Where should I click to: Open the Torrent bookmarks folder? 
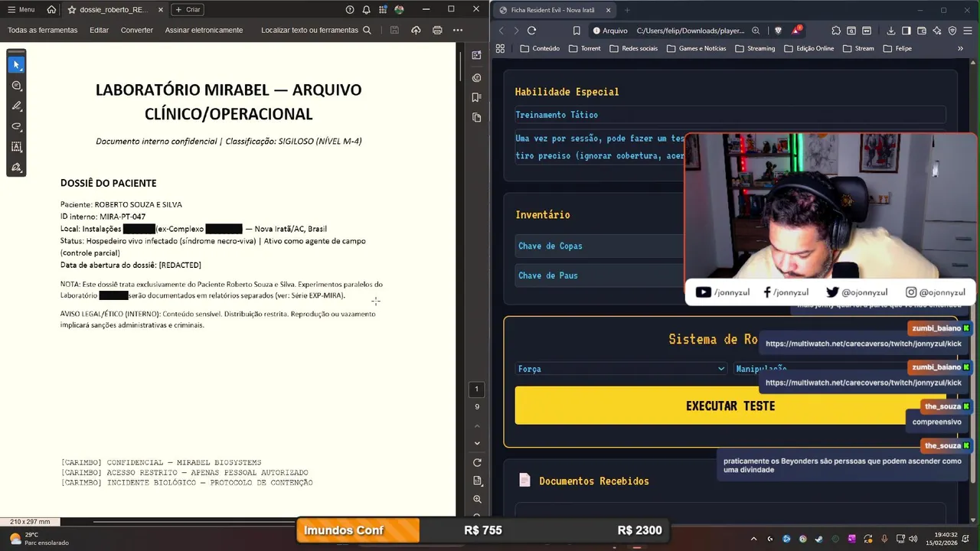pyautogui.click(x=584, y=48)
